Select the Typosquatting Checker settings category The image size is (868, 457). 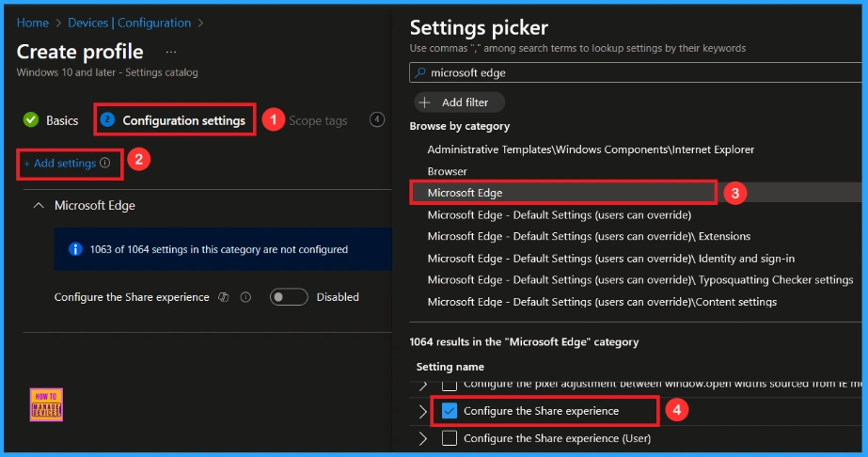640,280
